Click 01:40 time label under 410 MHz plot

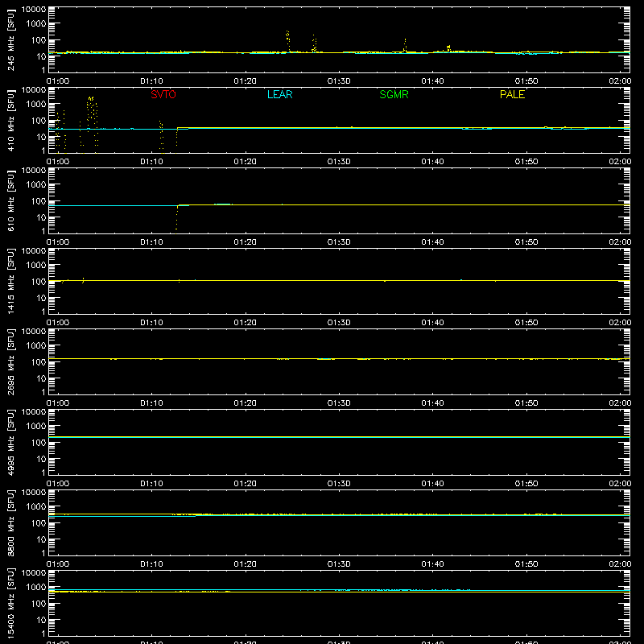[432, 162]
